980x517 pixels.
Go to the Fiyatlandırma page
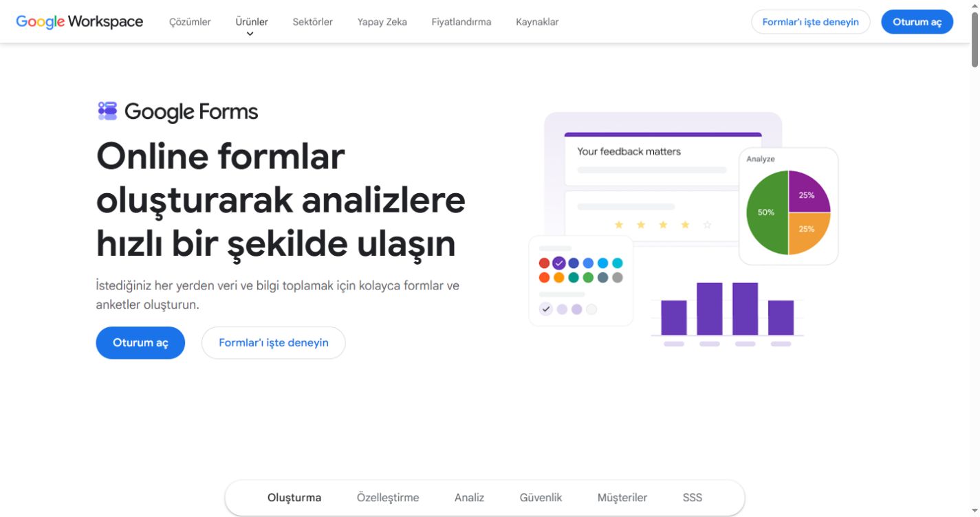pos(461,21)
